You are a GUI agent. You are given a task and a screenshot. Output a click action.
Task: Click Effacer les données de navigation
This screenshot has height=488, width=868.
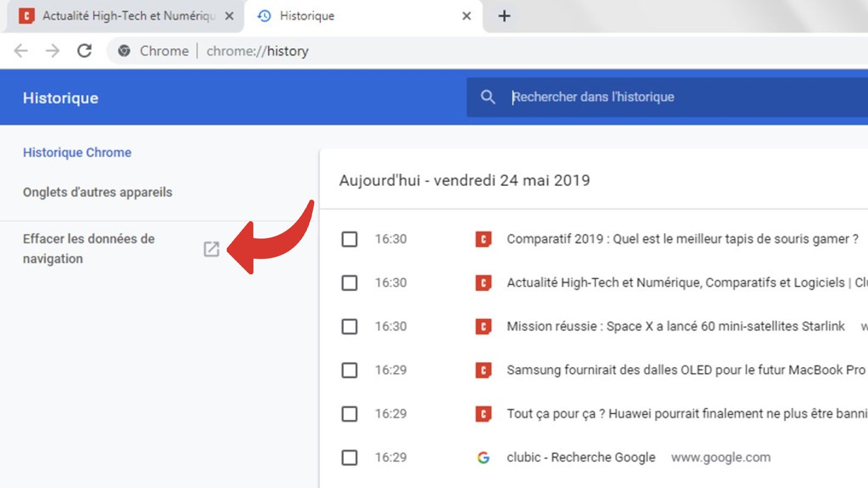(88, 249)
